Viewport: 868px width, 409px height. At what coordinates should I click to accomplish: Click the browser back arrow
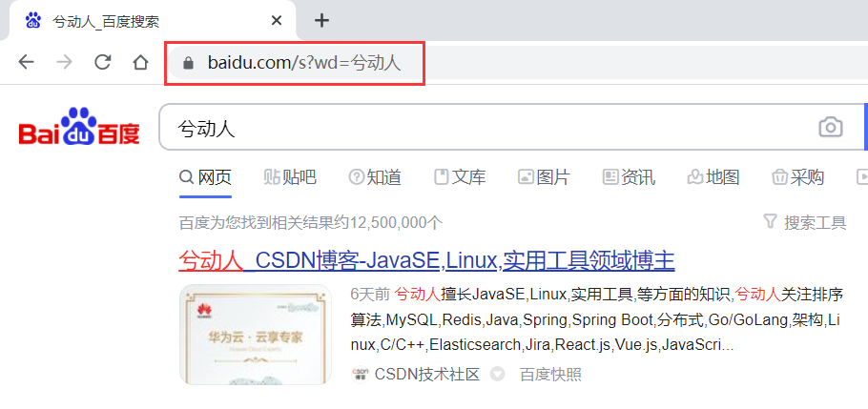(x=26, y=63)
